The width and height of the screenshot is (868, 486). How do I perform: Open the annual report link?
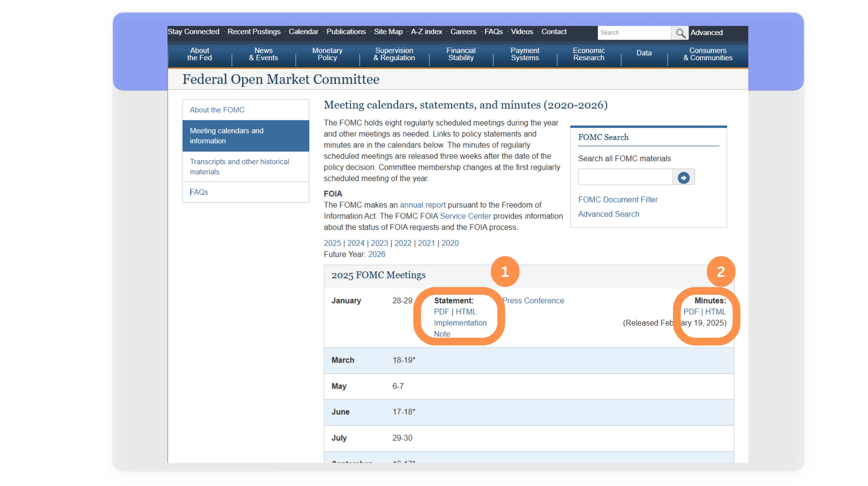(x=422, y=205)
